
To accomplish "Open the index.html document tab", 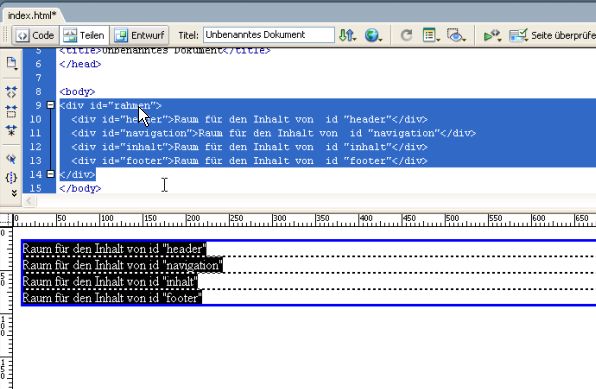I will [32, 15].
